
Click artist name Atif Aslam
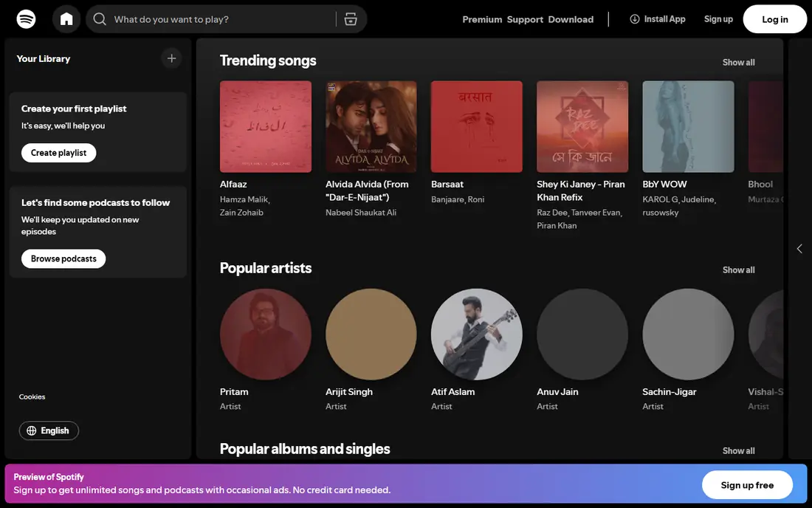pyautogui.click(x=453, y=392)
